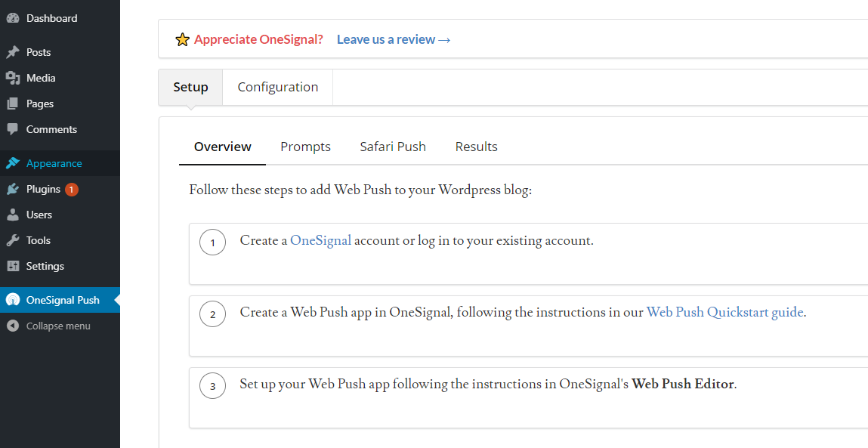Click the Comments speech bubble icon
The width and height of the screenshot is (868, 448).
(13, 129)
